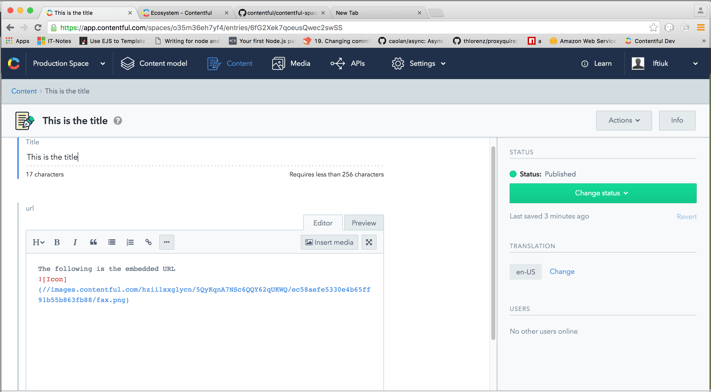Show more formatting options ellipsis
The height and width of the screenshot is (392, 711).
point(166,242)
